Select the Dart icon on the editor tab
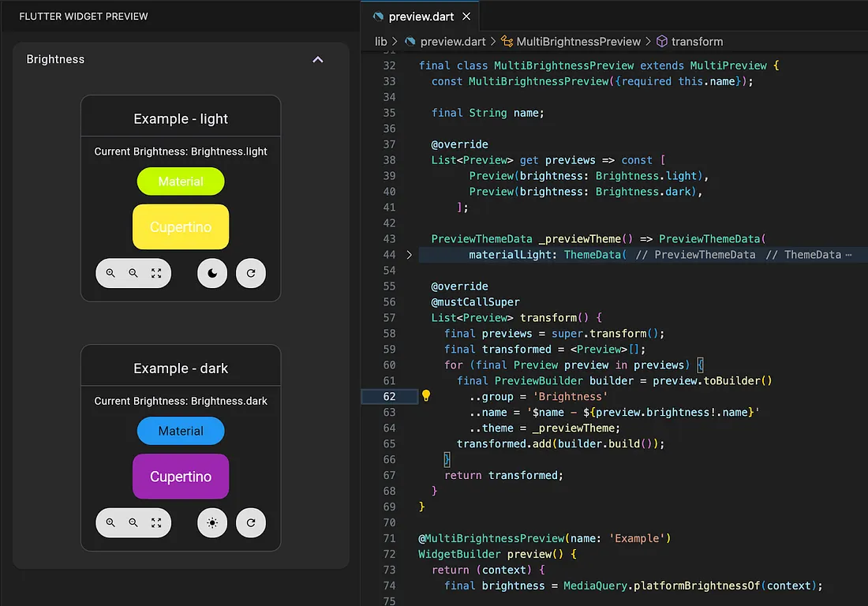 (377, 15)
